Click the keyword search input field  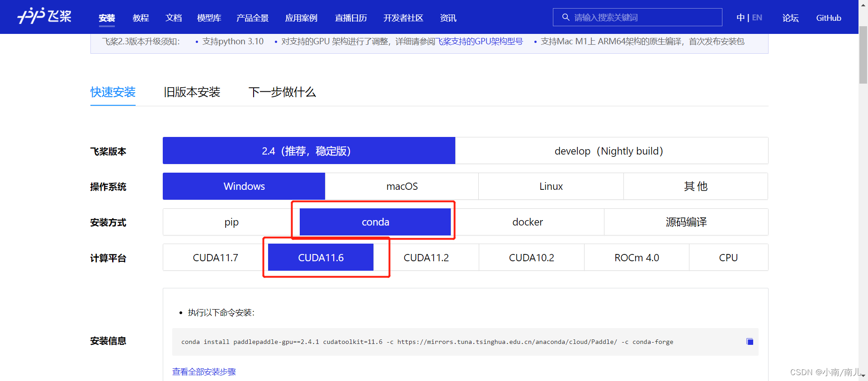637,17
